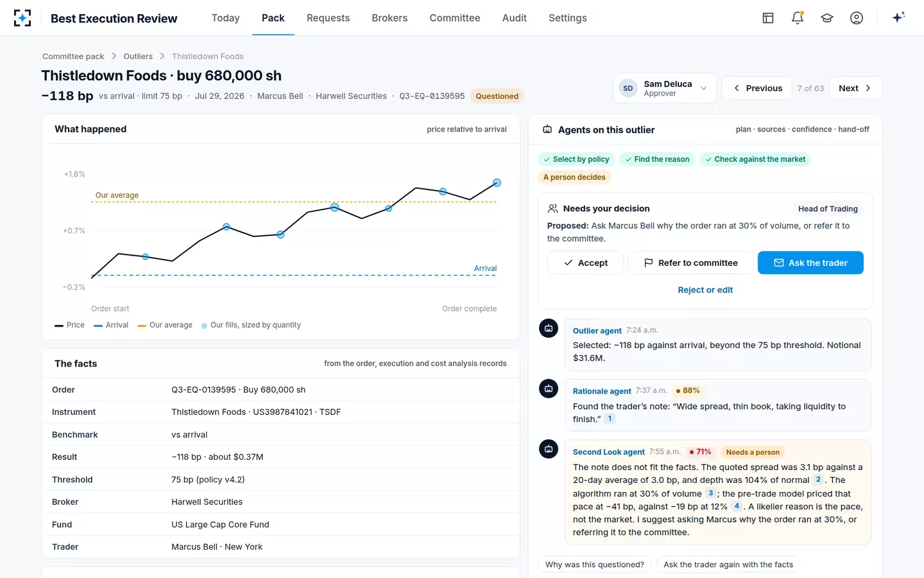This screenshot has height=578, width=924.
Task: Click the Second Look agent name link
Action: pos(609,452)
